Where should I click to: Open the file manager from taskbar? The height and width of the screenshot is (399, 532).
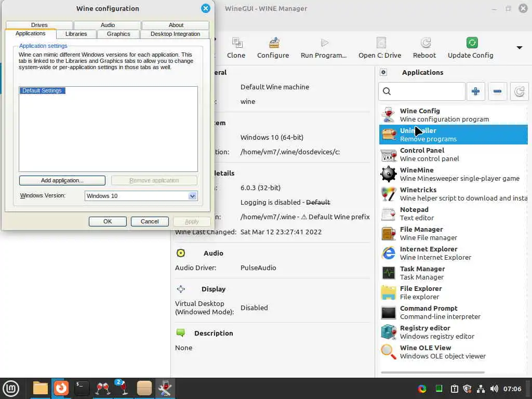pyautogui.click(x=40, y=388)
